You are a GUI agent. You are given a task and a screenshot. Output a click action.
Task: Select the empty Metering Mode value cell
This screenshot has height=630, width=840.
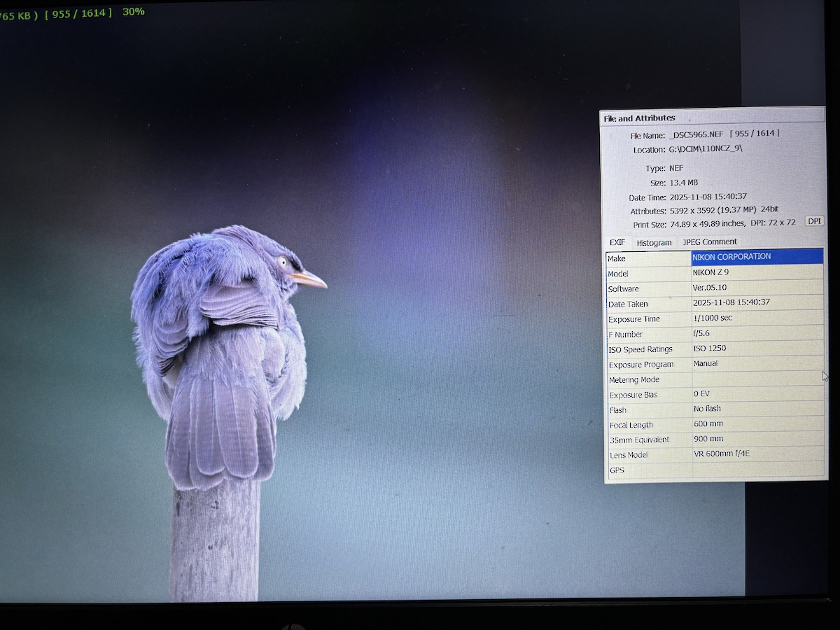756,379
